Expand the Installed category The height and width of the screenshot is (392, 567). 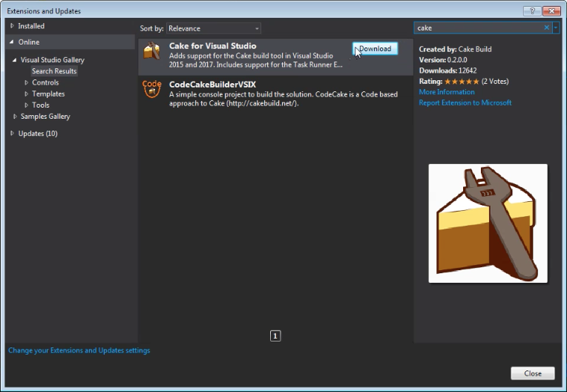point(12,26)
